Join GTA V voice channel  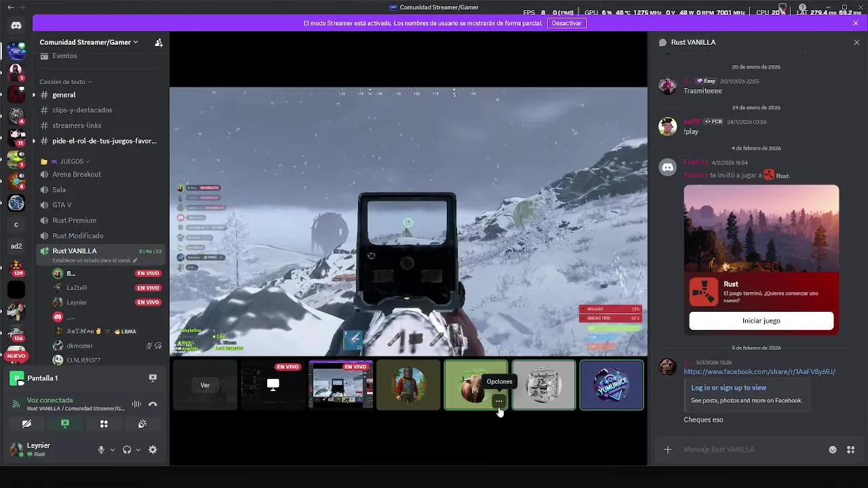(x=99, y=205)
